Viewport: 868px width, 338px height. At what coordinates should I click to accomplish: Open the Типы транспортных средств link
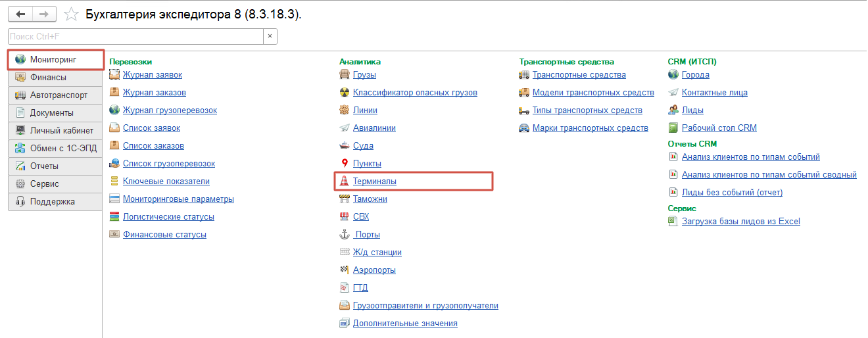tap(587, 110)
